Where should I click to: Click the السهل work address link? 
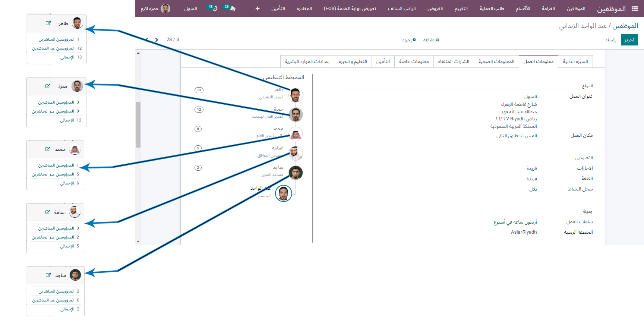pos(531,97)
